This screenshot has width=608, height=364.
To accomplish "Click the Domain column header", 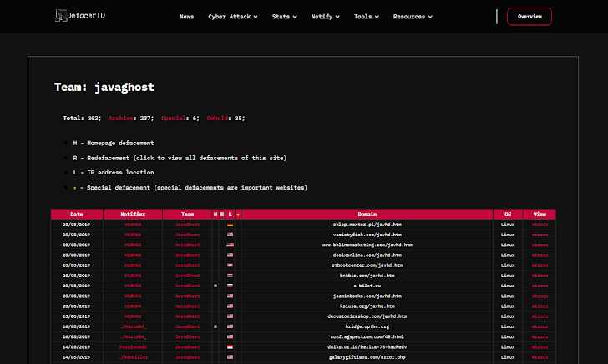I will [367, 215].
